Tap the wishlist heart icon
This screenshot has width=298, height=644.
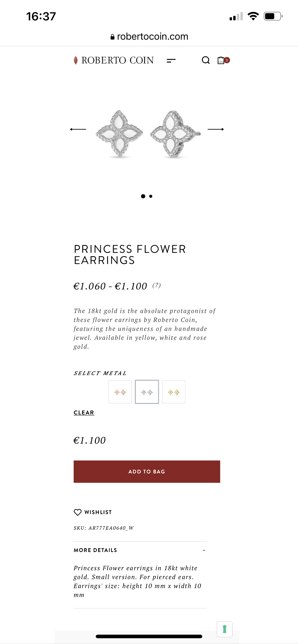[78, 512]
